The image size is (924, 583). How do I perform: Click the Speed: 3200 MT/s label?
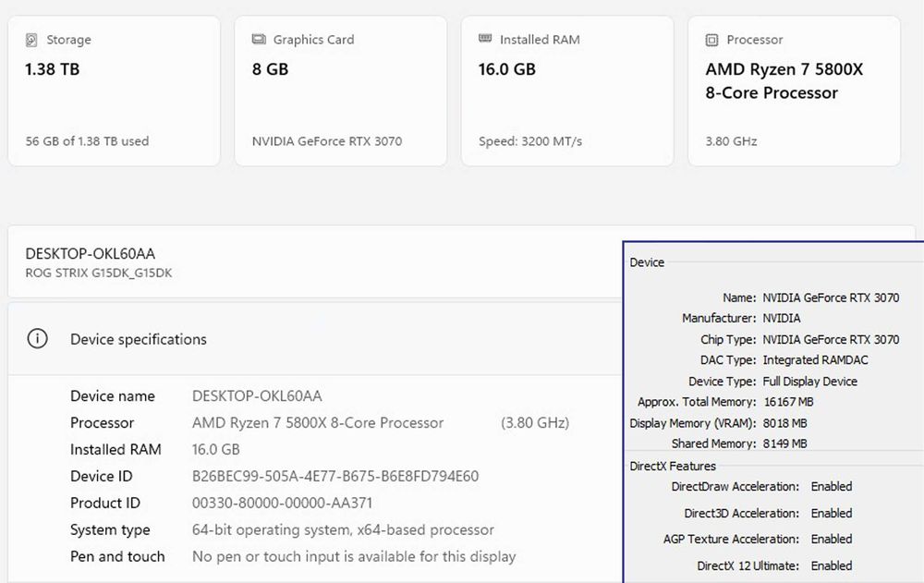pyautogui.click(x=529, y=141)
